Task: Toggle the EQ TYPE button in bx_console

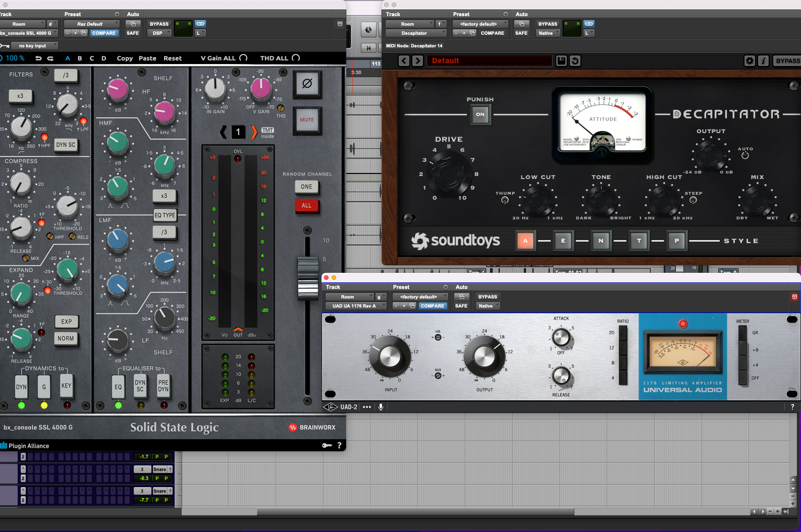Action: click(165, 215)
